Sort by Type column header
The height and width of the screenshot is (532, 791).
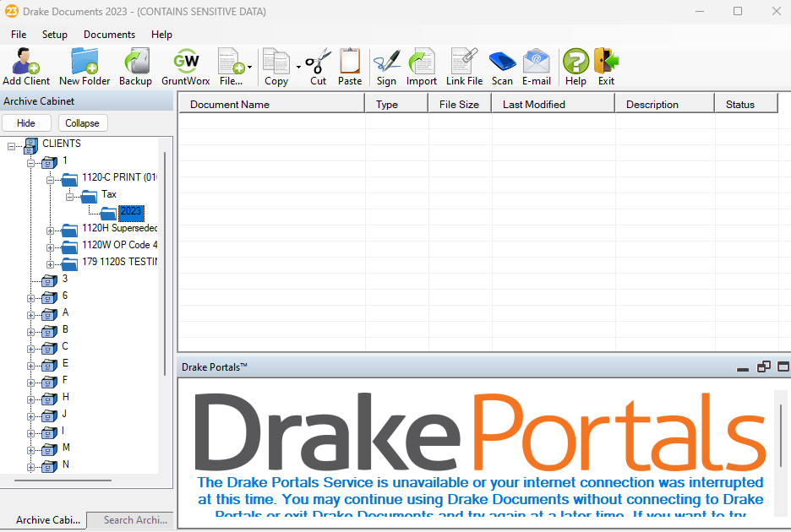[x=396, y=105]
